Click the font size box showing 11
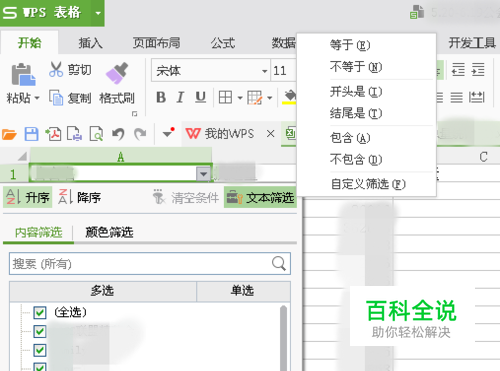Viewport: 500px width, 371px height. pyautogui.click(x=283, y=71)
